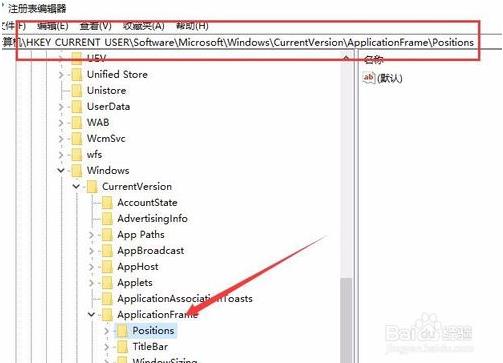Select the AppHost folder icon
This screenshot has width=503, height=363.
point(107,267)
